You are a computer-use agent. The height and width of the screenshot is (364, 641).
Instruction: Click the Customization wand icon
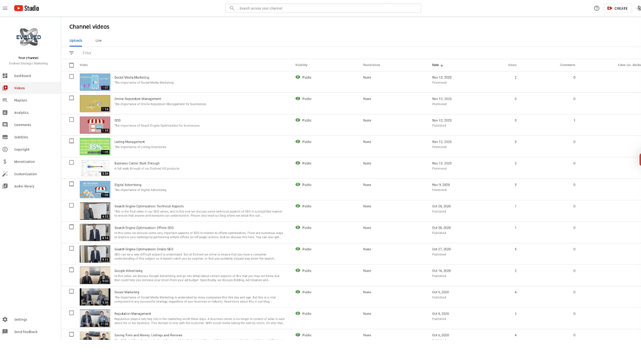[5, 174]
